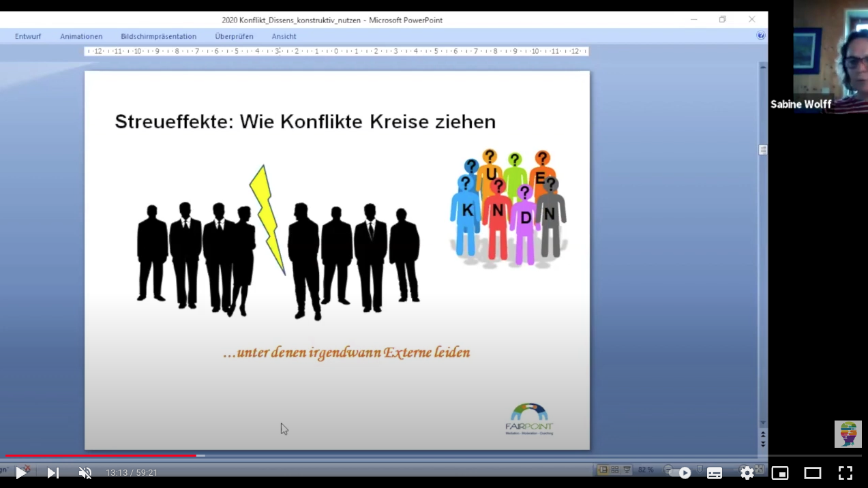Open the Animationen ribbon tab
This screenshot has width=868, height=488.
coord(81,36)
